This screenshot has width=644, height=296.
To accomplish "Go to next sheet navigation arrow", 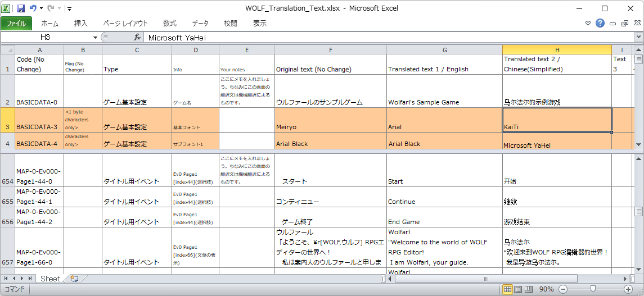I will (x=22, y=279).
